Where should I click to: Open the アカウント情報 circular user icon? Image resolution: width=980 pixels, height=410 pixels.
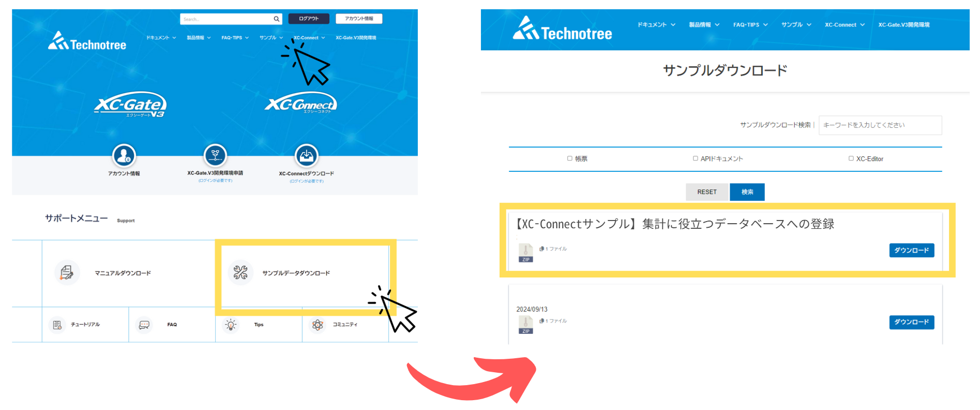point(124,155)
